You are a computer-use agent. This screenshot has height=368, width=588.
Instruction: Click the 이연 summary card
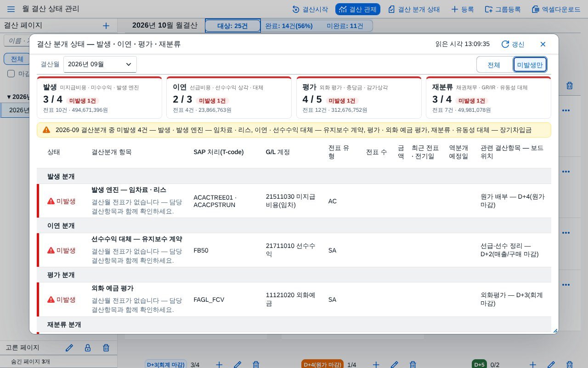229,98
